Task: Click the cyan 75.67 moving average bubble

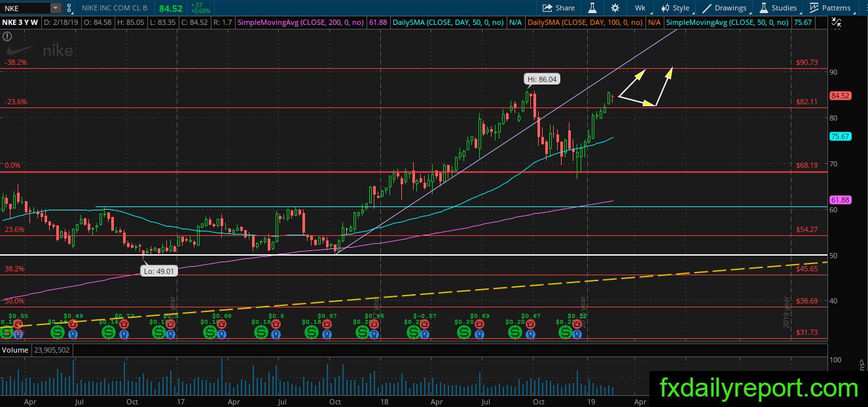Action: click(840, 136)
